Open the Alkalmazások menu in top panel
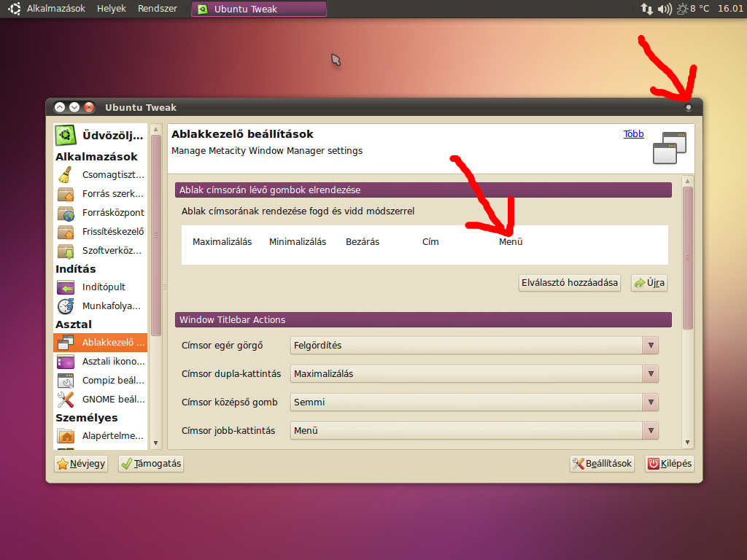The image size is (747, 560). tap(55, 9)
